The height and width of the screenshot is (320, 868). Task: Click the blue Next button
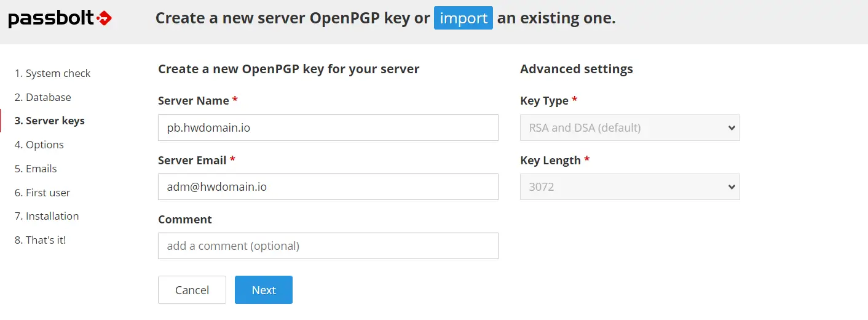point(263,290)
